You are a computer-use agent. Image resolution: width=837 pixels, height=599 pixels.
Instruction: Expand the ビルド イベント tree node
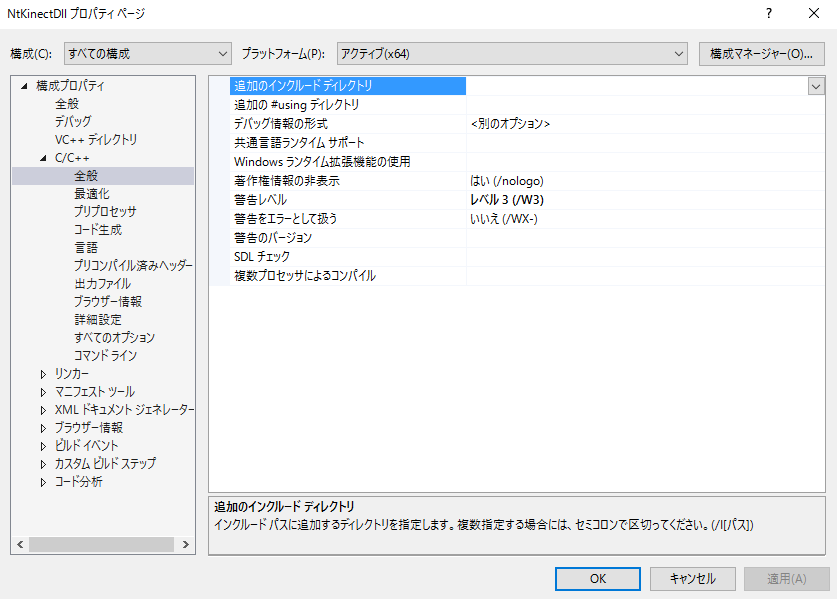(x=43, y=446)
